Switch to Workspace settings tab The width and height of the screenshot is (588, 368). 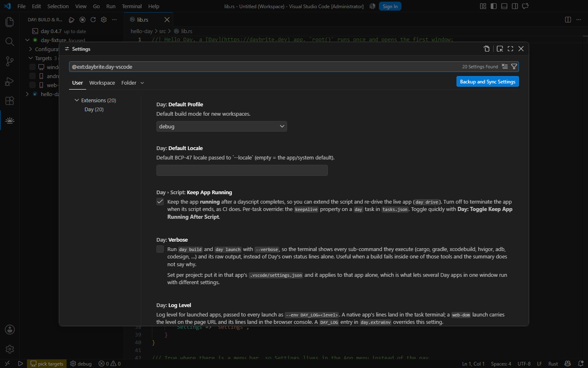[x=102, y=83]
